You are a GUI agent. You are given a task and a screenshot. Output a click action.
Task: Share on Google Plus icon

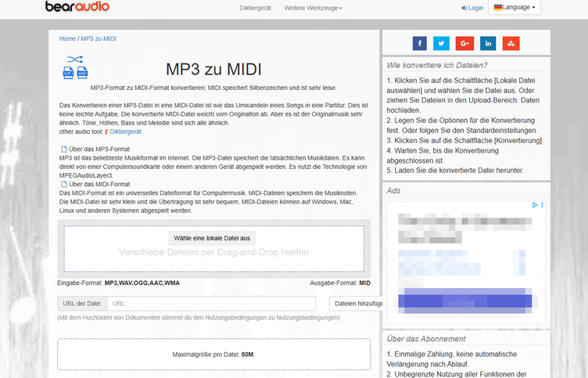point(464,43)
